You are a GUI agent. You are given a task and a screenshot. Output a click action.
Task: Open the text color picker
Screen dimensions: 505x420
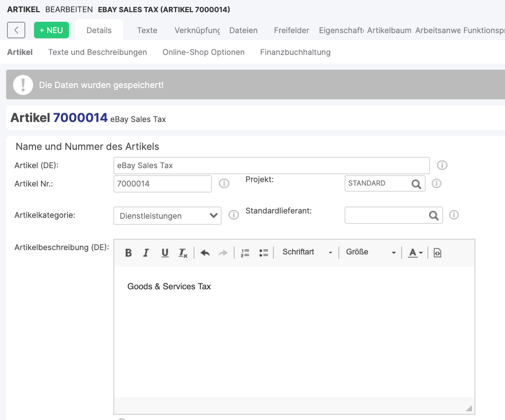(x=415, y=253)
